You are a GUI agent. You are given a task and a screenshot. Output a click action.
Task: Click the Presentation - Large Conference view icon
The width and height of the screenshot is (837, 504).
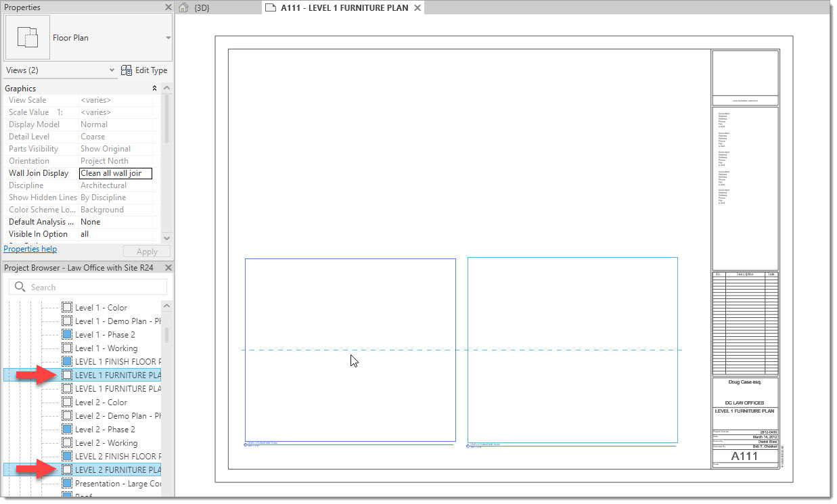[x=67, y=483]
